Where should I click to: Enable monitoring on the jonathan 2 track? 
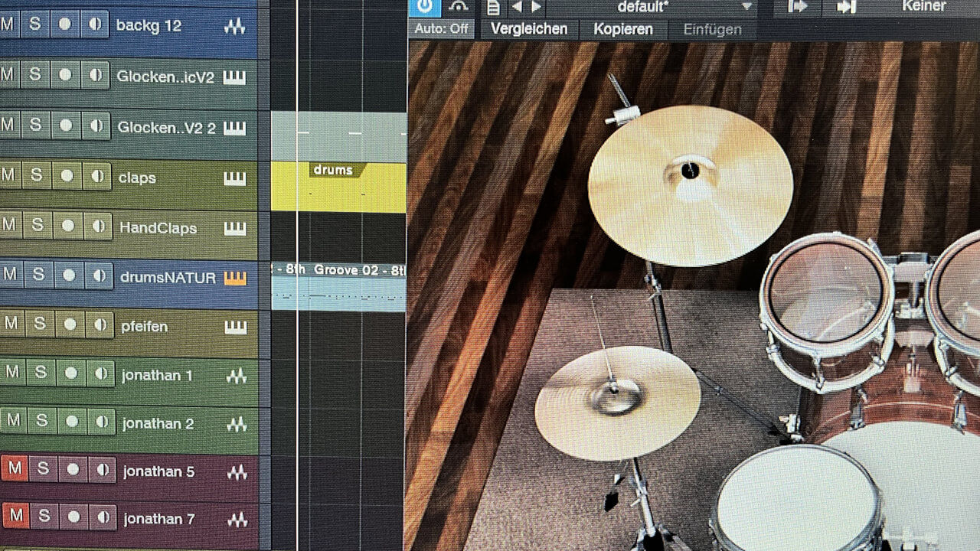100,421
